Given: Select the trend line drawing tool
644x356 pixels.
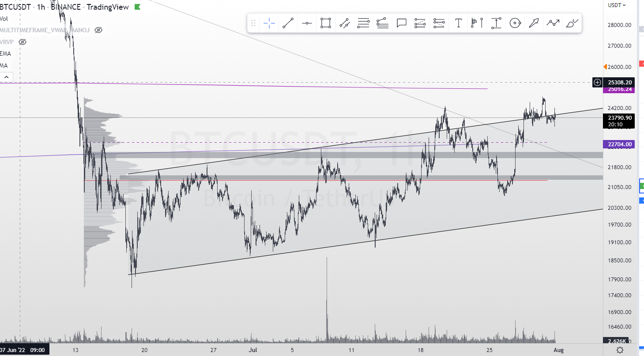Looking at the screenshot, I should click(288, 23).
